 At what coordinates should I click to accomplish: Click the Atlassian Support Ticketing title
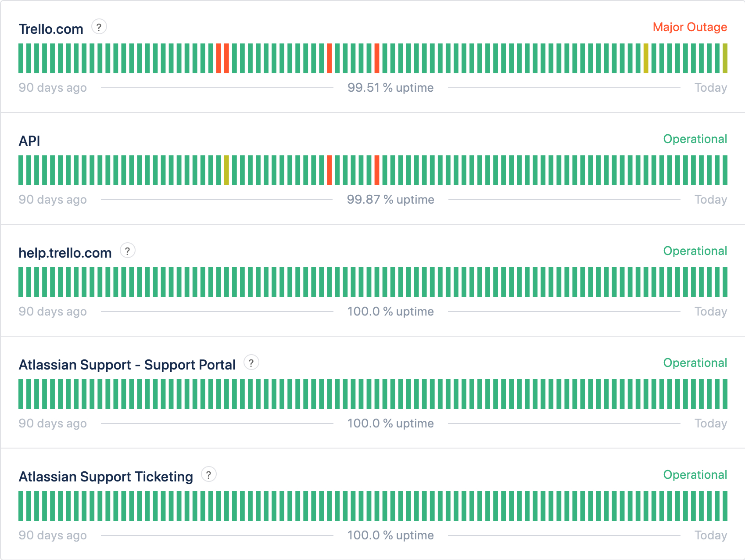click(x=106, y=477)
